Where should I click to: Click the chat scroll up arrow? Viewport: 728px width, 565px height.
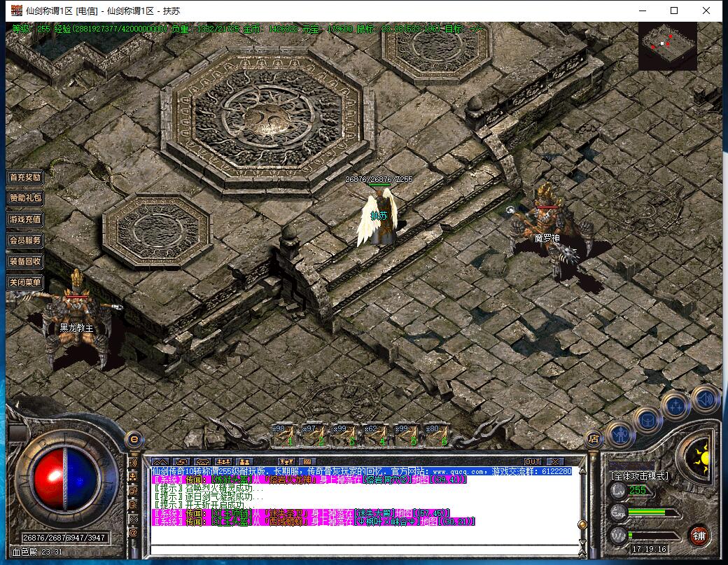[x=582, y=470]
